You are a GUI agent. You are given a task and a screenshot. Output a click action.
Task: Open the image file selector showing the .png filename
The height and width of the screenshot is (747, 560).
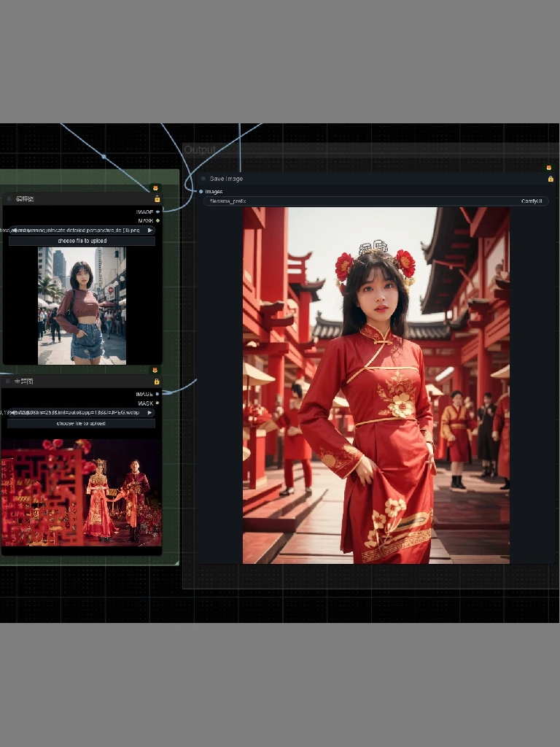click(82, 230)
